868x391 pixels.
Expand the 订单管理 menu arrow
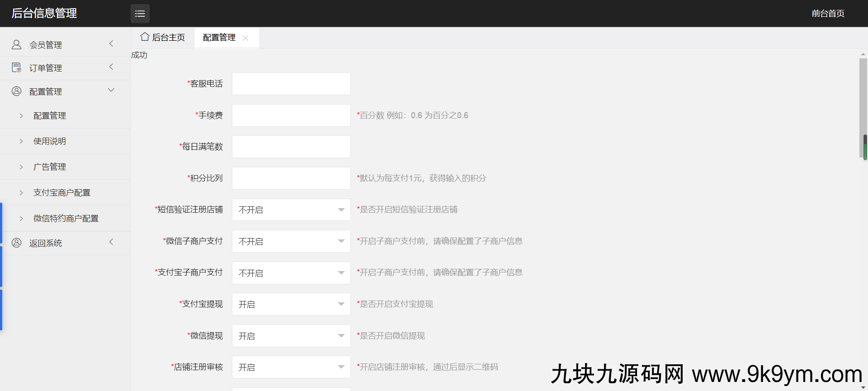tap(111, 67)
